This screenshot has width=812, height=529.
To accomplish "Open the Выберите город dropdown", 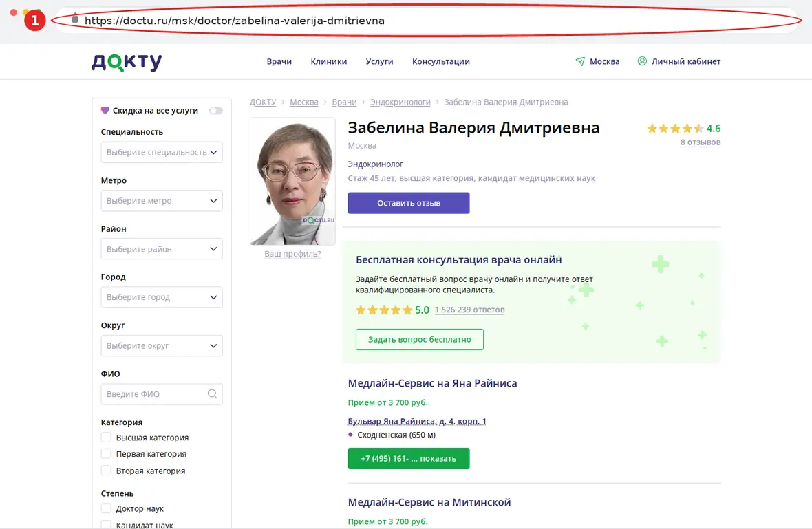I will tap(162, 297).
